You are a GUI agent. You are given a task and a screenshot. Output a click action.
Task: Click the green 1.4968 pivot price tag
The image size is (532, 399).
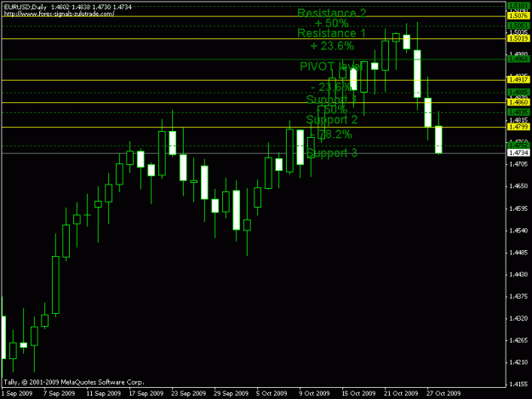[x=518, y=60]
